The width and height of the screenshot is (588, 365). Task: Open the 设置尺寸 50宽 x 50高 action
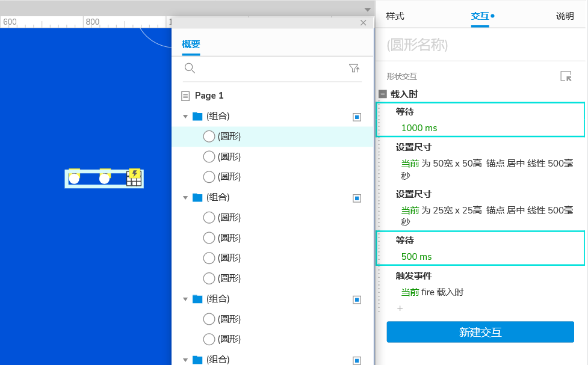click(x=480, y=161)
